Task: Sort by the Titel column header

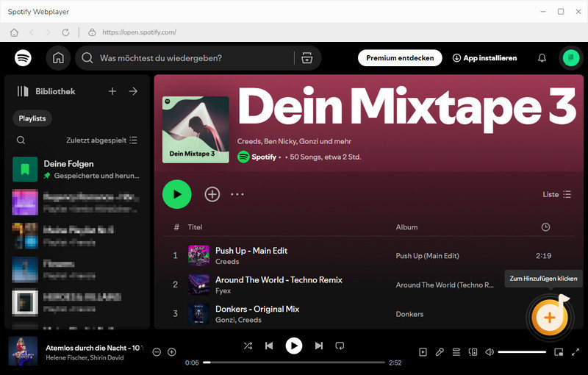Action: coord(195,227)
